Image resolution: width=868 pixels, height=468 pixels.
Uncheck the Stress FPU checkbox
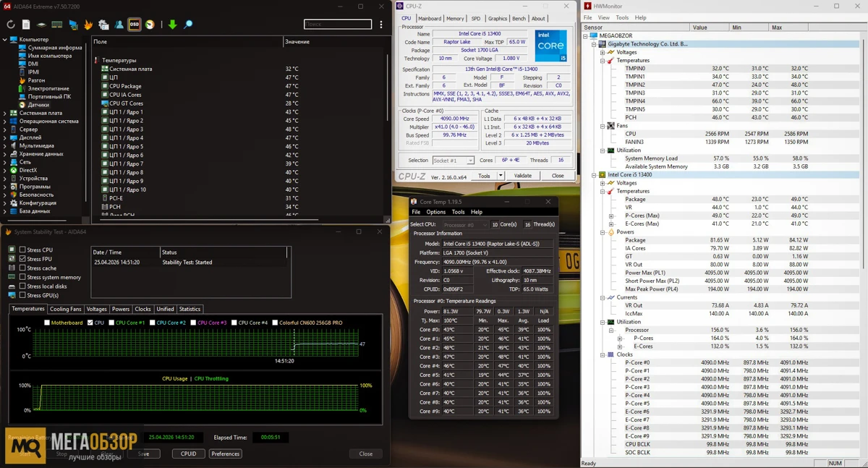point(22,259)
